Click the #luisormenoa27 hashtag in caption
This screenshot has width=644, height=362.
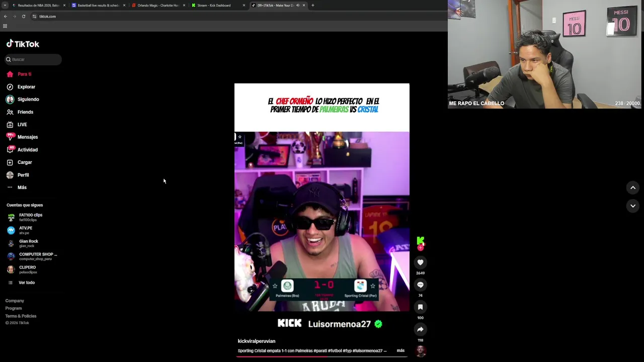[x=368, y=350]
